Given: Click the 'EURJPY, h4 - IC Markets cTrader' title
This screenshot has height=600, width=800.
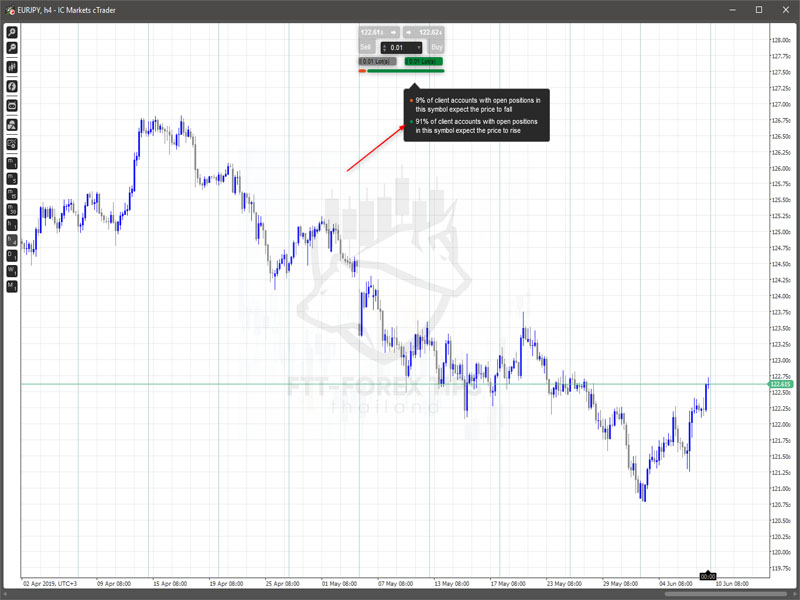Looking at the screenshot, I should pyautogui.click(x=66, y=10).
